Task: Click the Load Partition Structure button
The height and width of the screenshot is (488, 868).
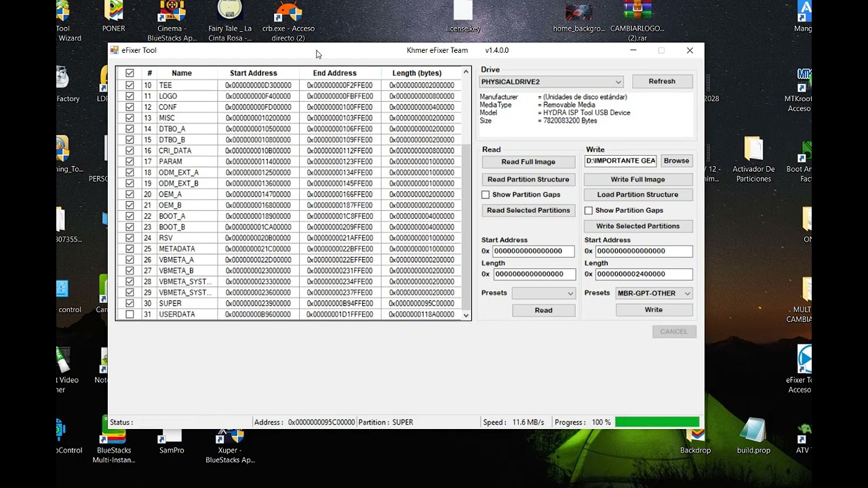Action: (638, 195)
